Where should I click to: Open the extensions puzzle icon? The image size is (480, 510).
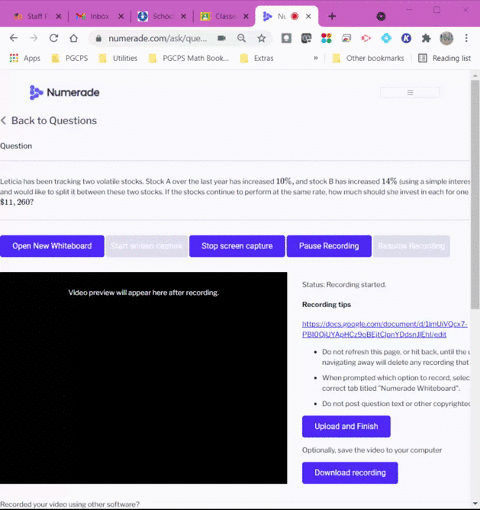(x=426, y=38)
